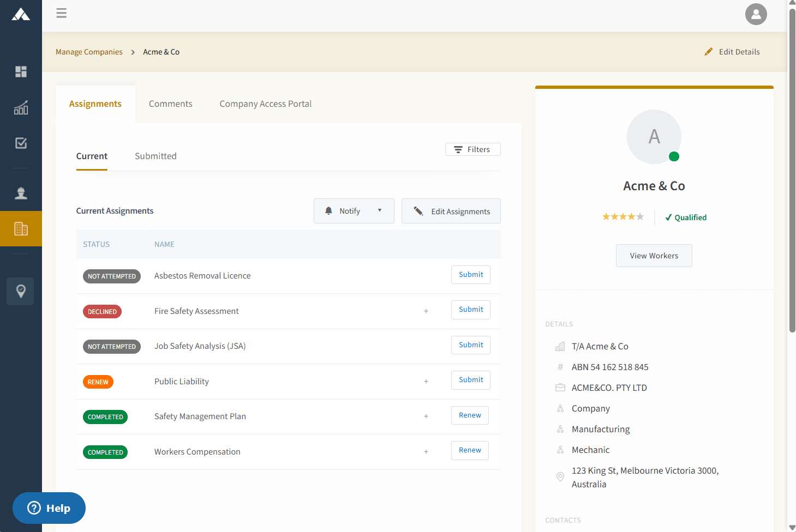The image size is (796, 532).
Task: Expand the Workers Compensation row plus
Action: [426, 452]
